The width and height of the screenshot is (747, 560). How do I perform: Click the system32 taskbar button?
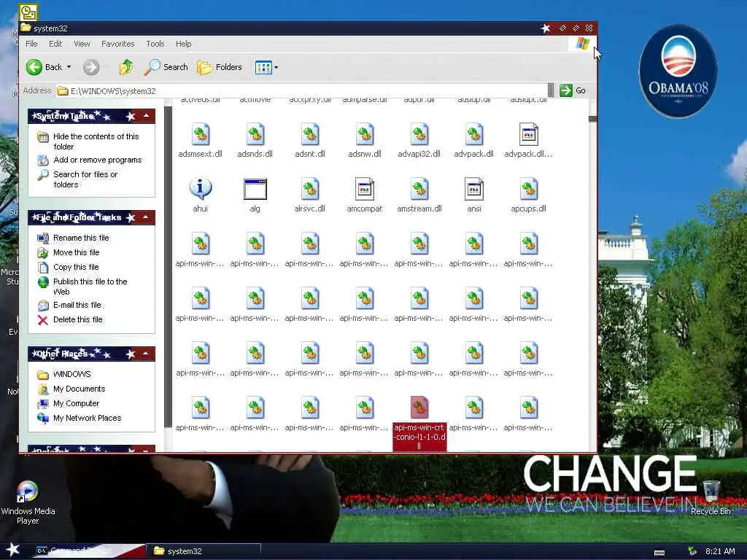coord(204,551)
